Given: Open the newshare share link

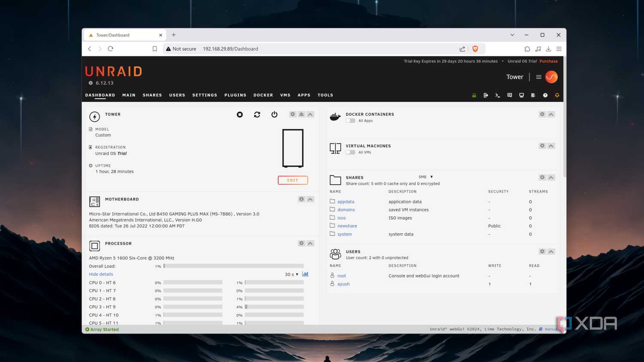Looking at the screenshot, I should click(x=347, y=226).
